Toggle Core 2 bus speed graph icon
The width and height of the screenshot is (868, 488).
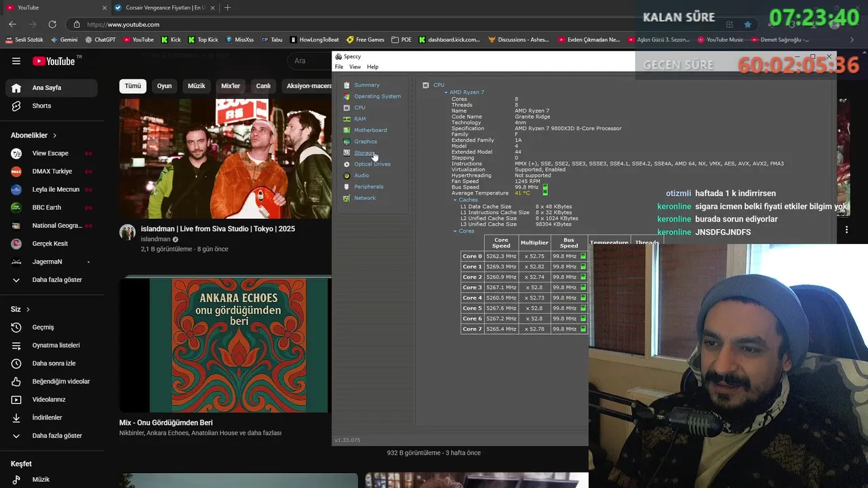583,277
